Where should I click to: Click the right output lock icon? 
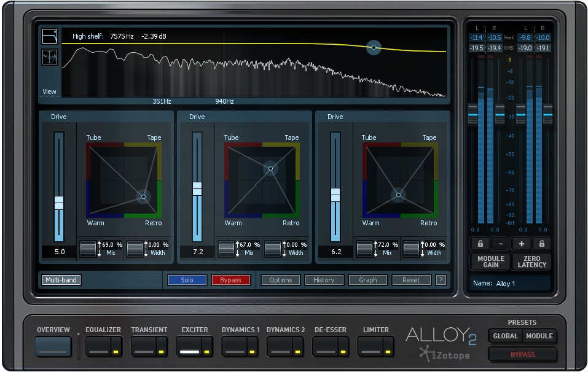point(541,244)
